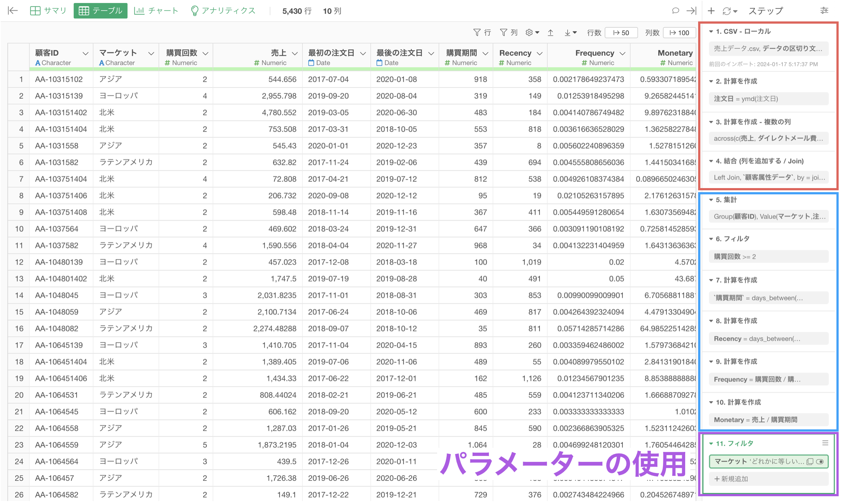Collapse step 5 集計 triangle
Image resolution: width=849 pixels, height=504 pixels.
(711, 200)
